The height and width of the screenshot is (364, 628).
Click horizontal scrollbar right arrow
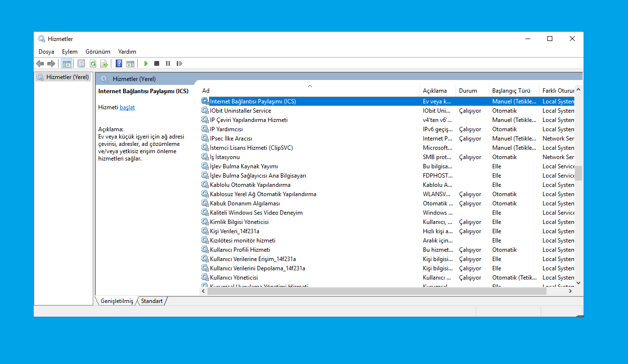click(570, 291)
